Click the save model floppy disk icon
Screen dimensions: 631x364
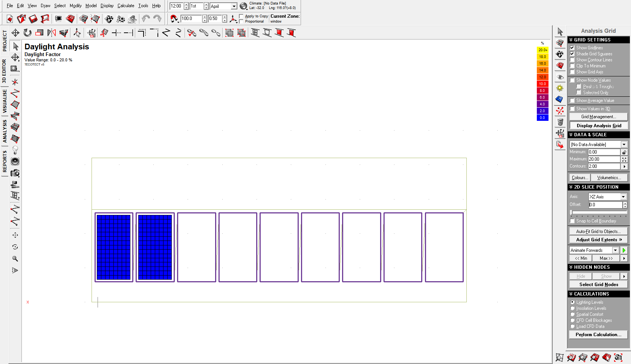click(x=33, y=18)
